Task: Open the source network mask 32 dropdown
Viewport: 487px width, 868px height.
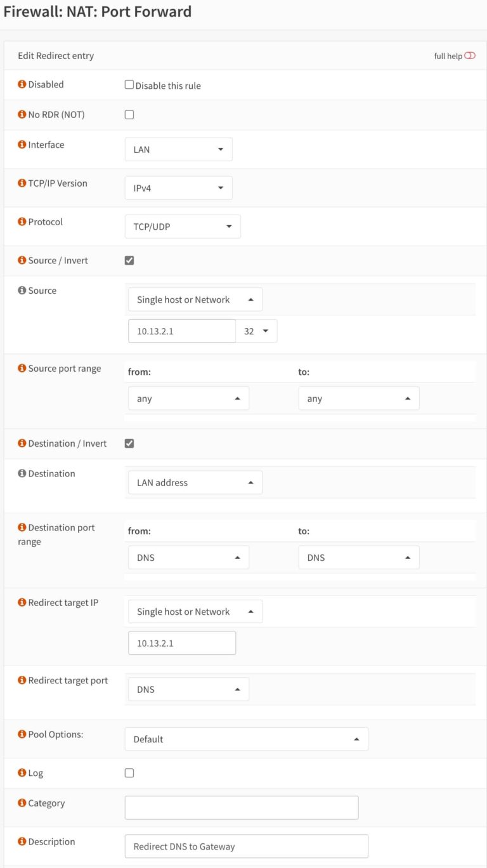Action: tap(257, 331)
